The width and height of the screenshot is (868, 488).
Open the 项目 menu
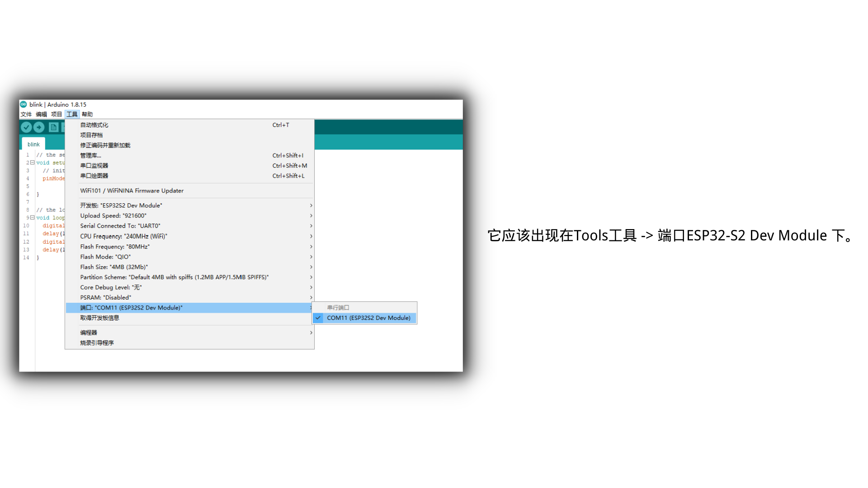(57, 114)
